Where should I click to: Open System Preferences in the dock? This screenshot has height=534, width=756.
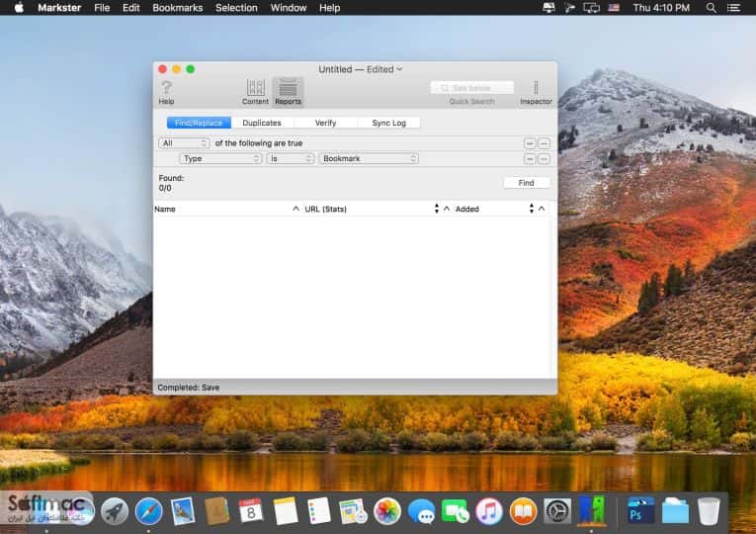click(557, 512)
